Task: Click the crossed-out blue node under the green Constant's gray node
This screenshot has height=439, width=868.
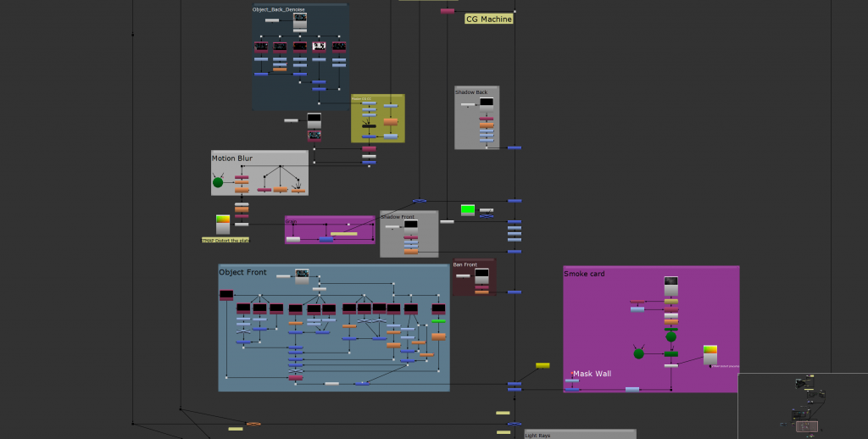Action: tap(487, 216)
